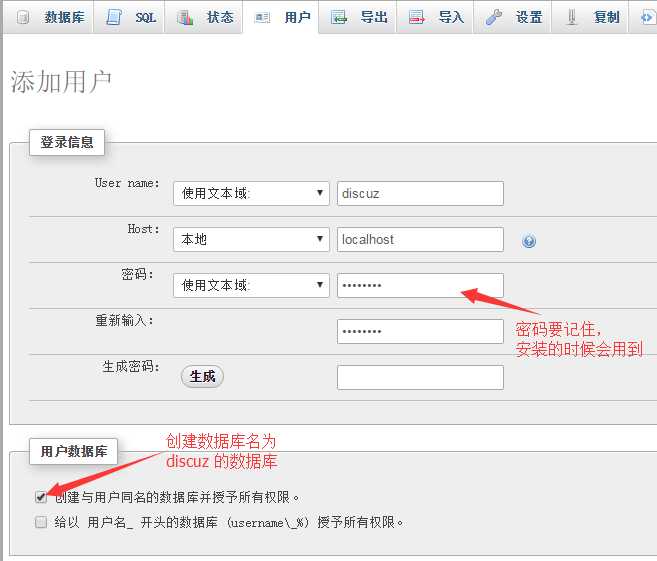Click the status chart icon
The height and width of the screenshot is (561, 657).
pyautogui.click(x=185, y=17)
